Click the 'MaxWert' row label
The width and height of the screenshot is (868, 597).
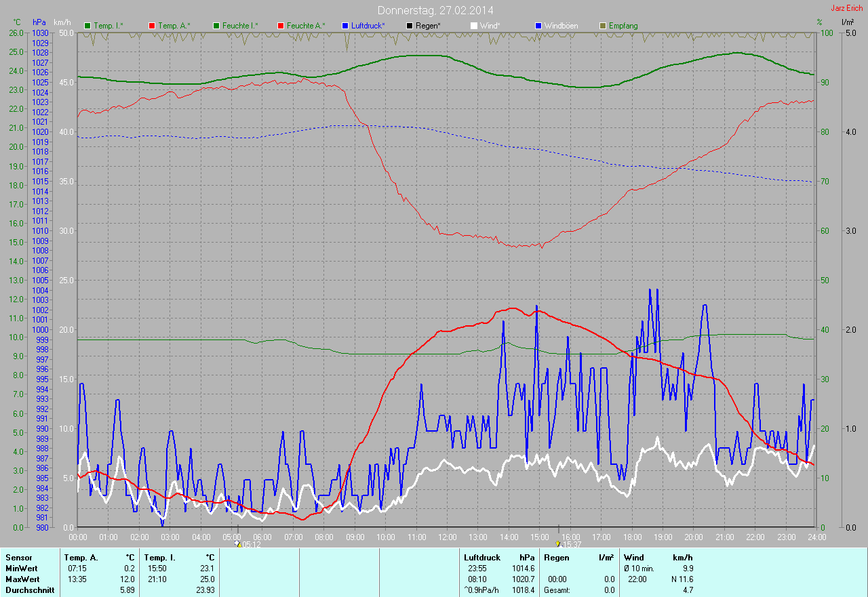pyautogui.click(x=22, y=579)
